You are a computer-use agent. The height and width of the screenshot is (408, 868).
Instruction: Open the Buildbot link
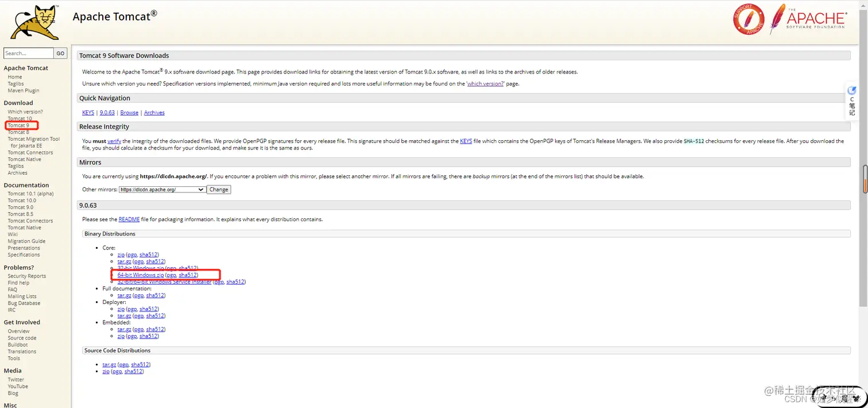point(18,345)
